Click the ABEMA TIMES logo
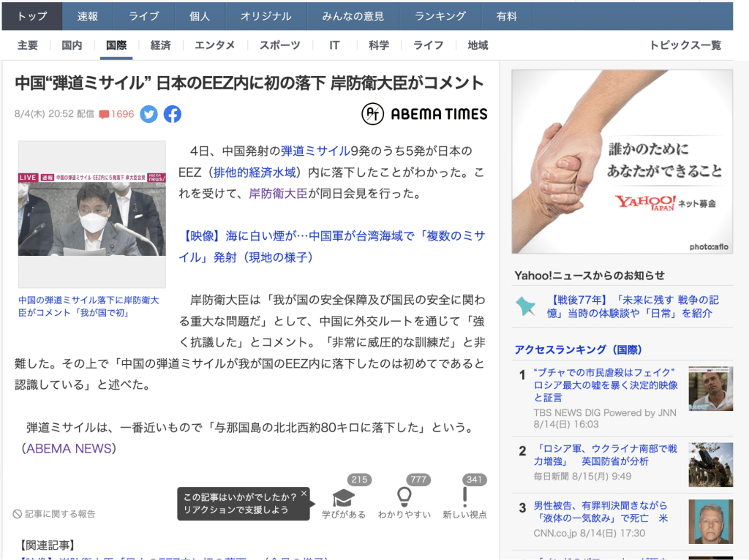The height and width of the screenshot is (560, 749). click(x=424, y=114)
